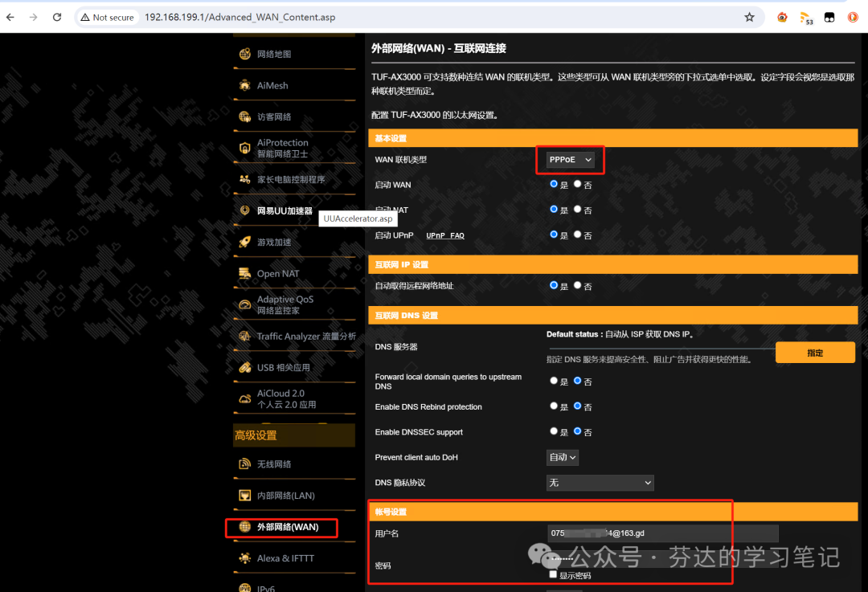Open the UPnP FAQ link

click(445, 235)
